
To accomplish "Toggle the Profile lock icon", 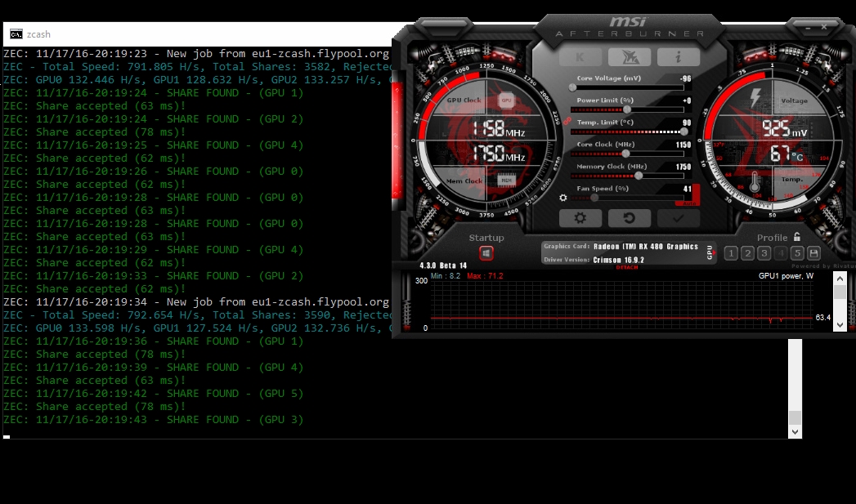I will point(797,237).
